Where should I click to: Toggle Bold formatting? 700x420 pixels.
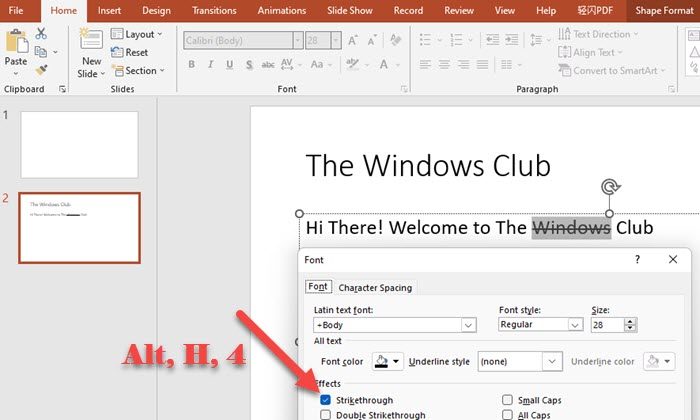pos(192,65)
